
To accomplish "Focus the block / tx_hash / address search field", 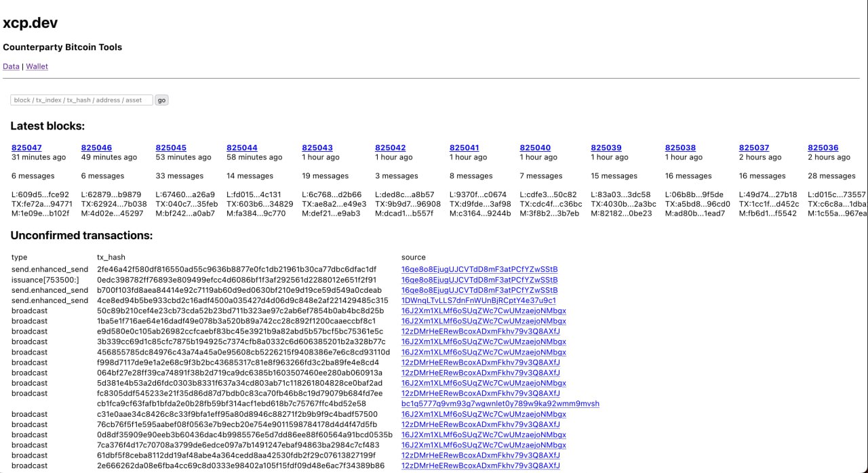I will (81, 100).
